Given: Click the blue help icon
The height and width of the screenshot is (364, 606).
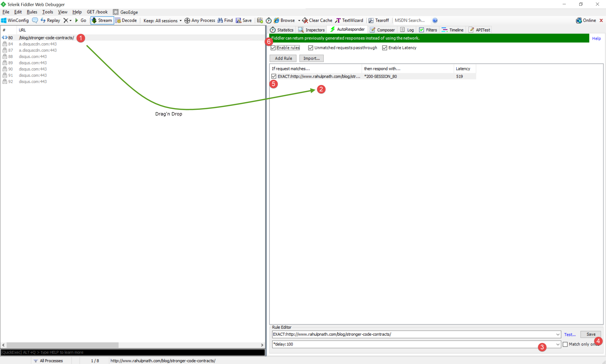Looking at the screenshot, I should point(435,20).
